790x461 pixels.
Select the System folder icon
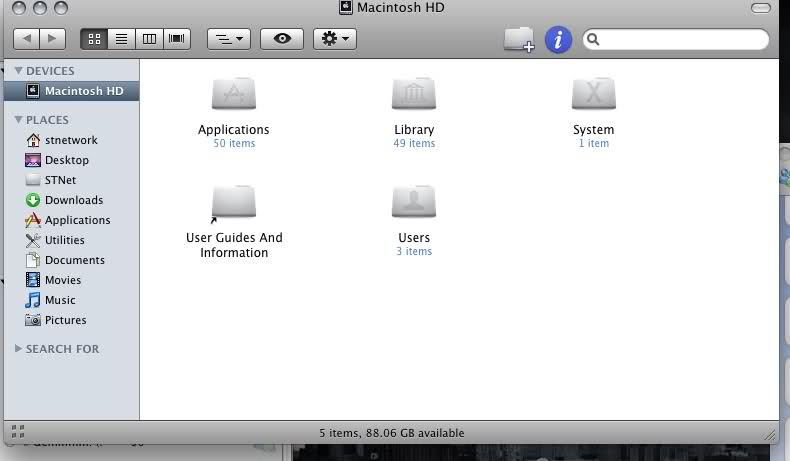pos(594,94)
